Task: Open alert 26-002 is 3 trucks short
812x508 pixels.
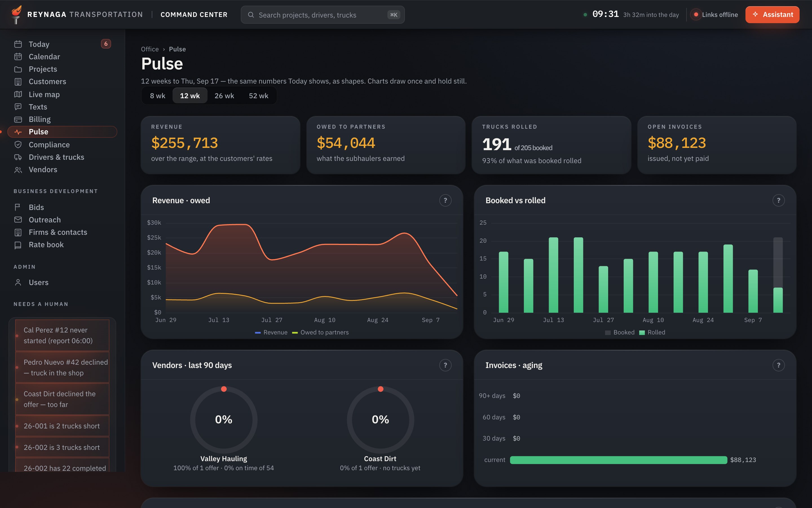Action: coord(62,448)
